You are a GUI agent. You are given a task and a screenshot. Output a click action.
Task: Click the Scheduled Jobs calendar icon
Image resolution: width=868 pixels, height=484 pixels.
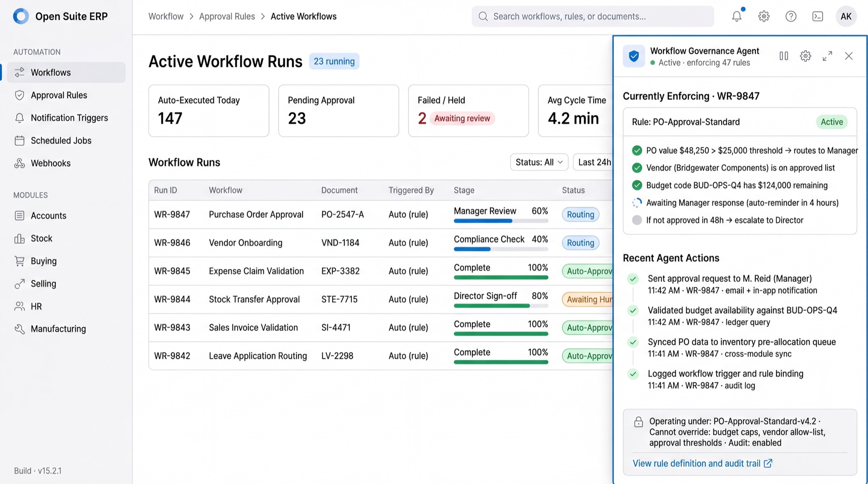click(19, 141)
